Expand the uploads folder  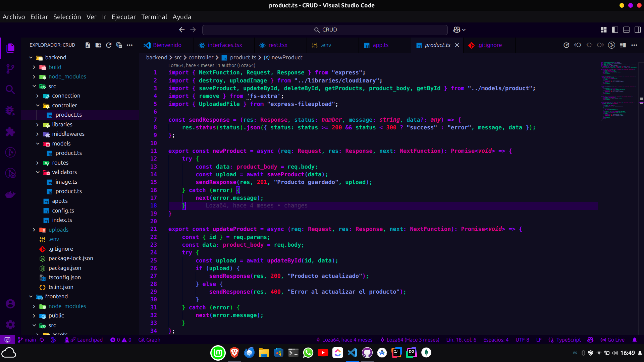click(58, 230)
